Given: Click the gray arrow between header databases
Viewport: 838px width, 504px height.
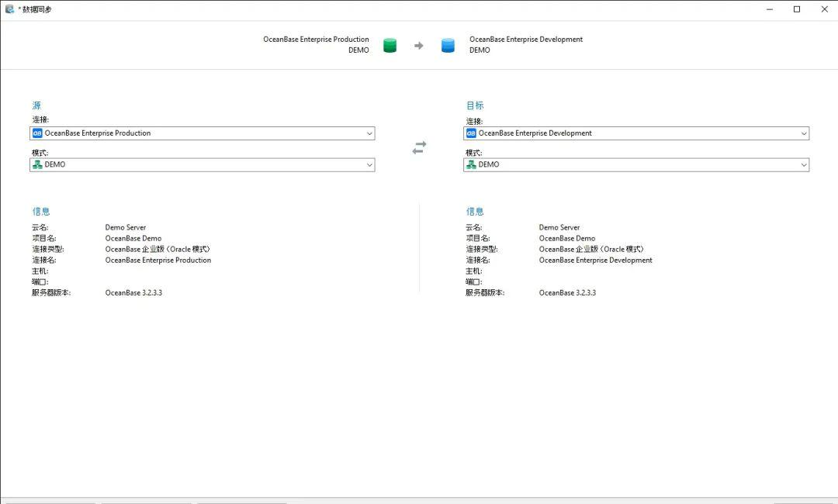Looking at the screenshot, I should coord(419,46).
